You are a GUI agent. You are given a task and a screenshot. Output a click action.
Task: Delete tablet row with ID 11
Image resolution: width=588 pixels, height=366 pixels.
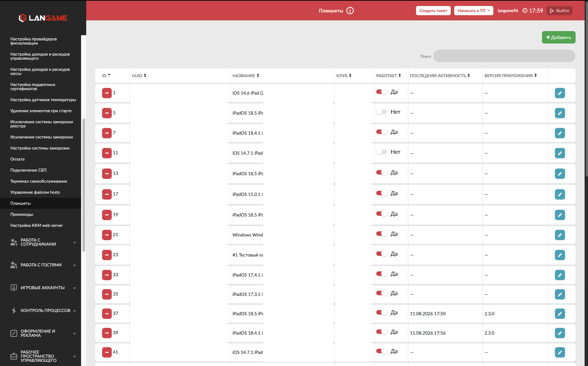(x=107, y=153)
